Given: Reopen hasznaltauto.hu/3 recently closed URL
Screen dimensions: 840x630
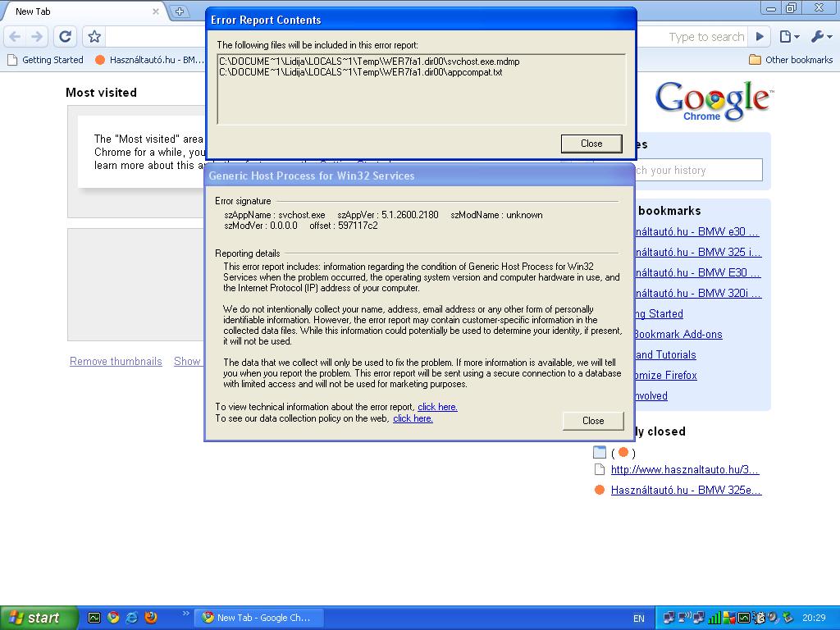Looking at the screenshot, I should tap(685, 470).
